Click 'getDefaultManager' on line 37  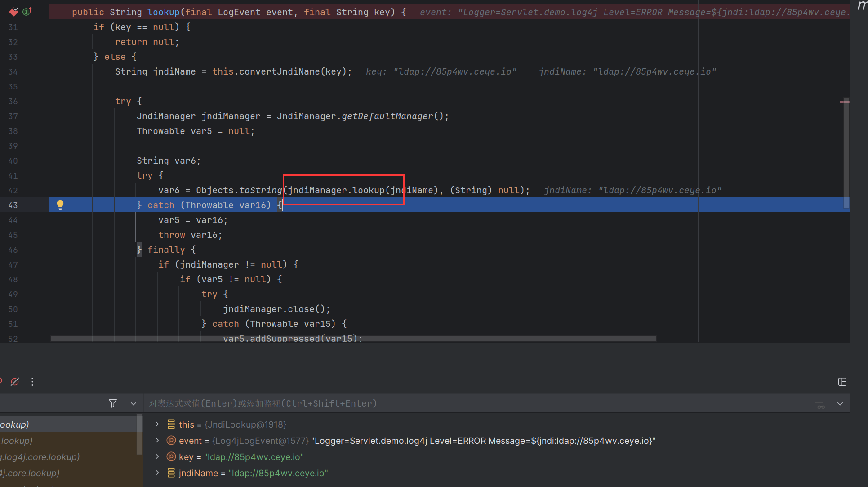(387, 116)
